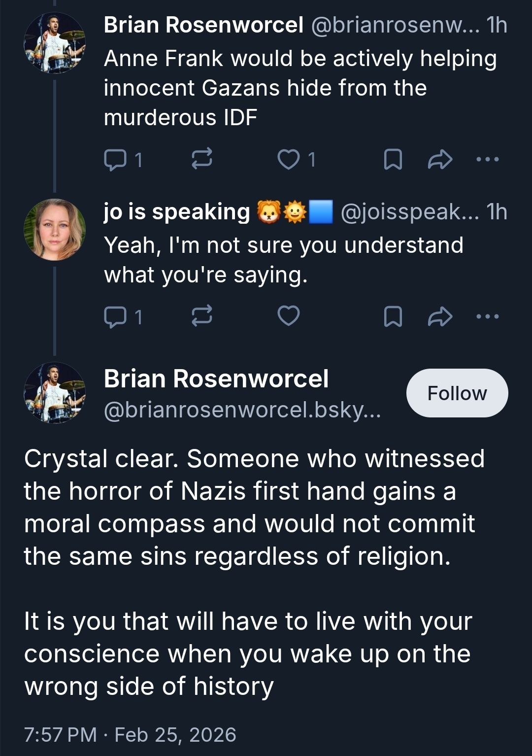View jo is speaking's profile picture

click(x=55, y=229)
